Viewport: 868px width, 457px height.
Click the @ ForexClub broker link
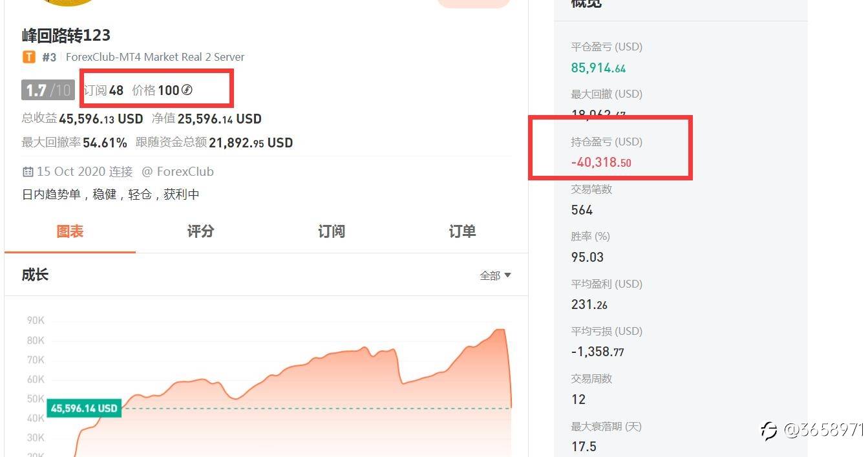click(178, 172)
